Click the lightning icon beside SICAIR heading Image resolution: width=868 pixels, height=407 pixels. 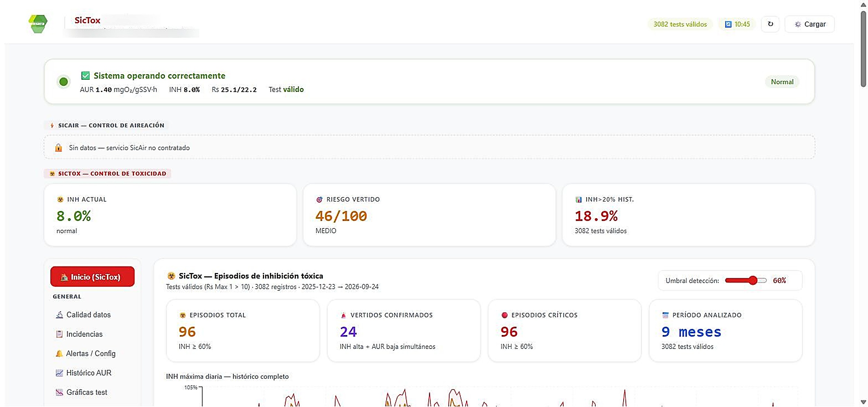[x=52, y=125]
